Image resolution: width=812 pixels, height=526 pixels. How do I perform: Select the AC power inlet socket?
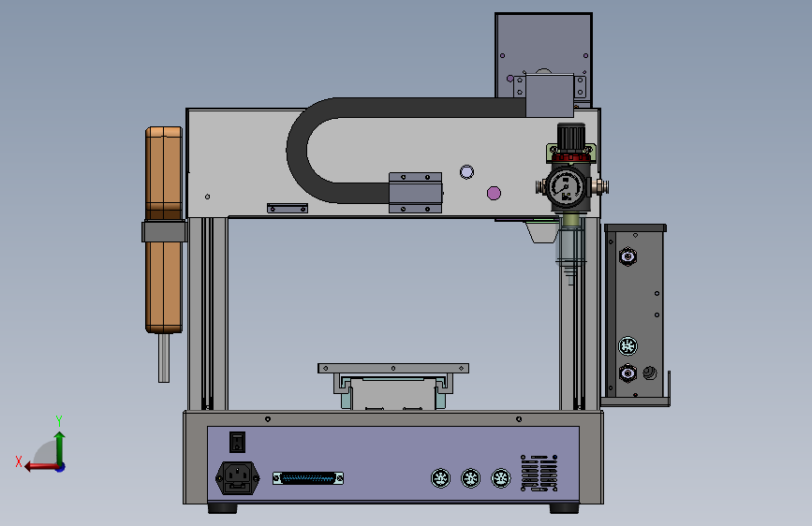tap(238, 478)
